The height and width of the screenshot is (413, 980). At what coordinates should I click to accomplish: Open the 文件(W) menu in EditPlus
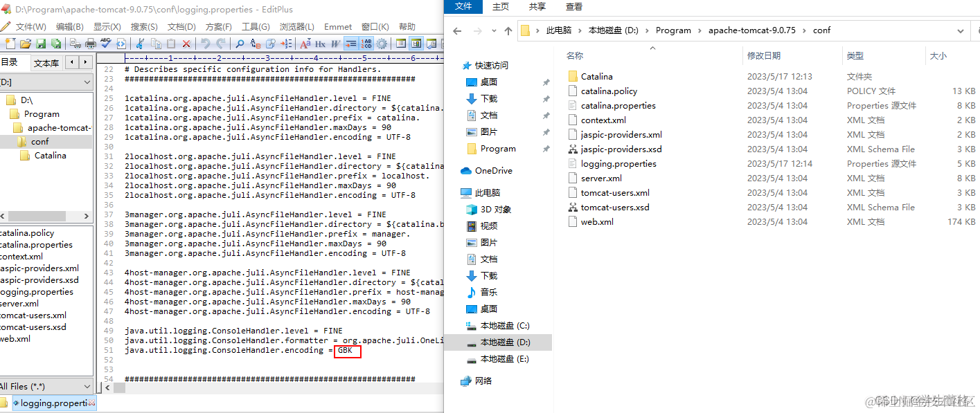tap(30, 27)
